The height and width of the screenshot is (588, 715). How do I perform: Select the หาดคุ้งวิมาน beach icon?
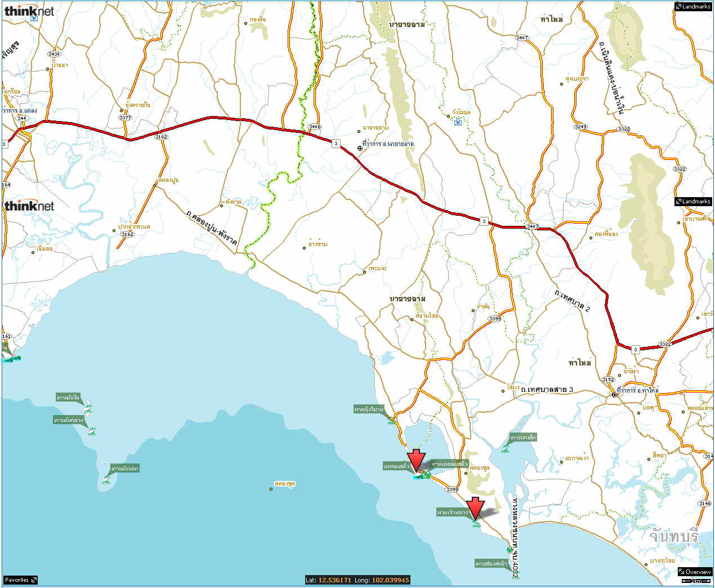(x=391, y=420)
